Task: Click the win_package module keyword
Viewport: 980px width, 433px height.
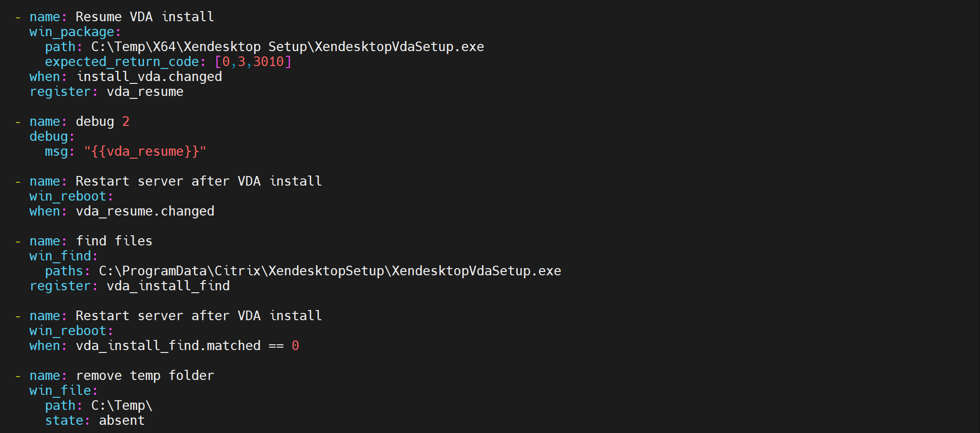Action: click(x=72, y=32)
